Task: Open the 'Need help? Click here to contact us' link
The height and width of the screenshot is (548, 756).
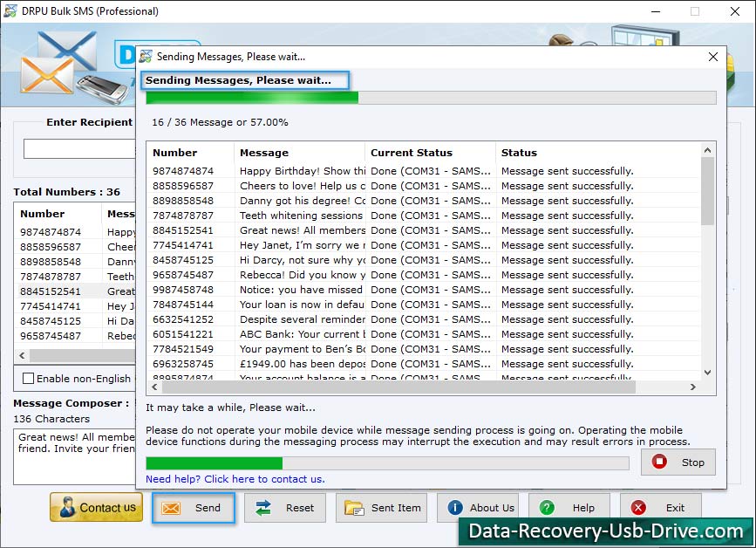Action: pos(235,479)
